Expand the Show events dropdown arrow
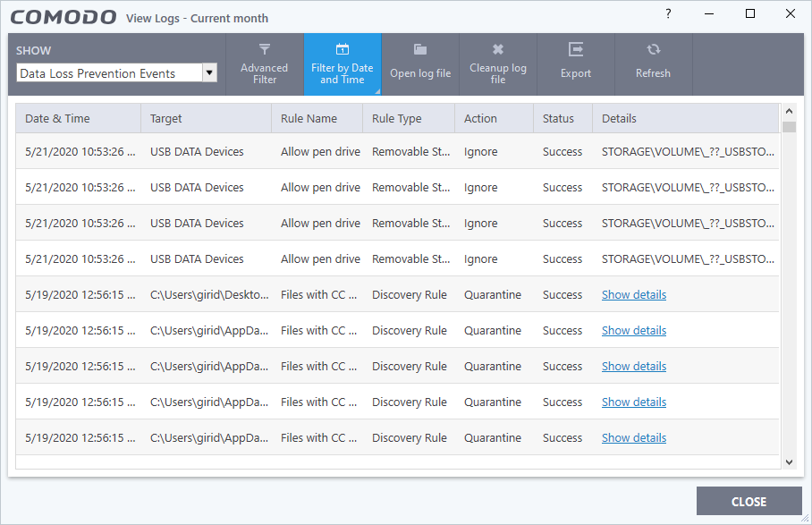 [209, 73]
